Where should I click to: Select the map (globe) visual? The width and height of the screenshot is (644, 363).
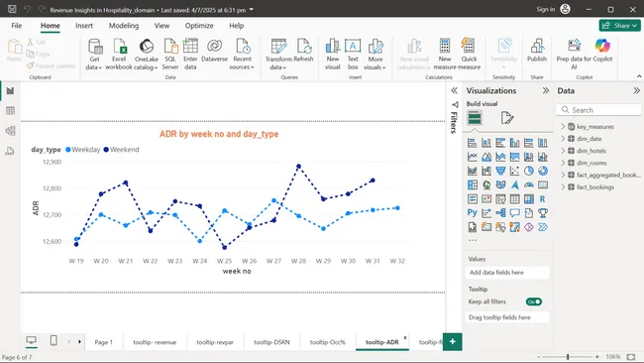[x=486, y=185]
